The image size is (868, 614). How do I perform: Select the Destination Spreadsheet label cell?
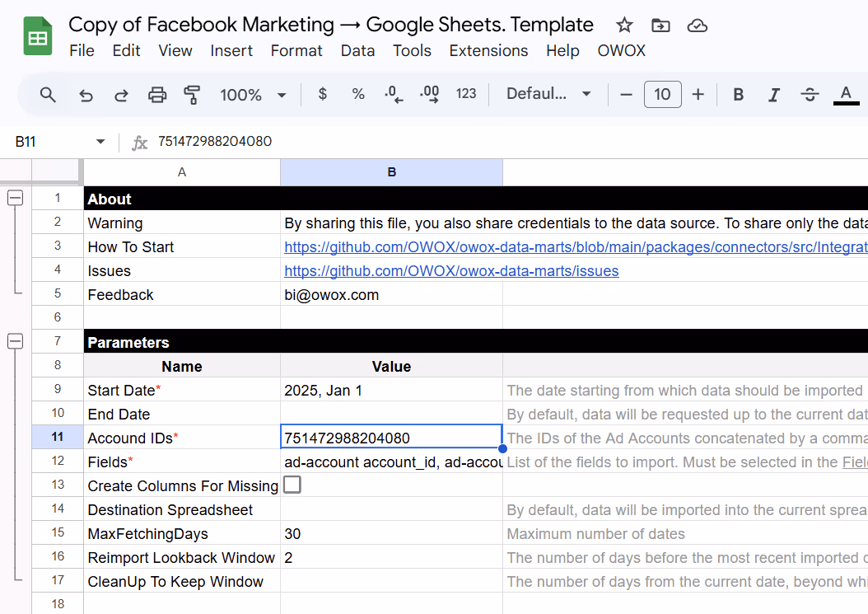coord(182,509)
